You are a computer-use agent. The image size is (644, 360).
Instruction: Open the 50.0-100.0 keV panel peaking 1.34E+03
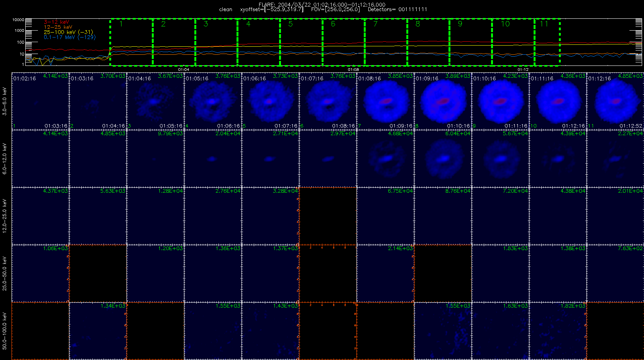[x=98, y=331]
